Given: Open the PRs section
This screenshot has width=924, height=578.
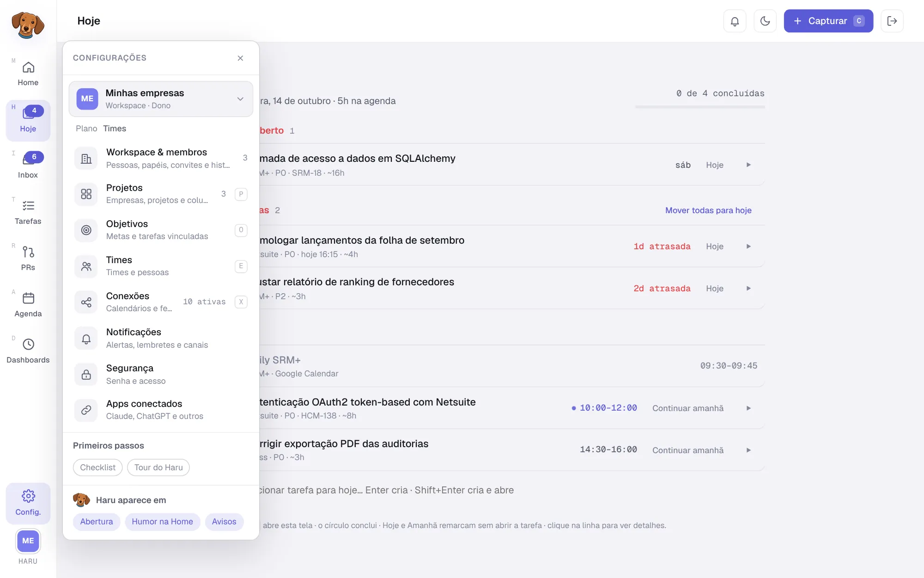Looking at the screenshot, I should tap(28, 259).
